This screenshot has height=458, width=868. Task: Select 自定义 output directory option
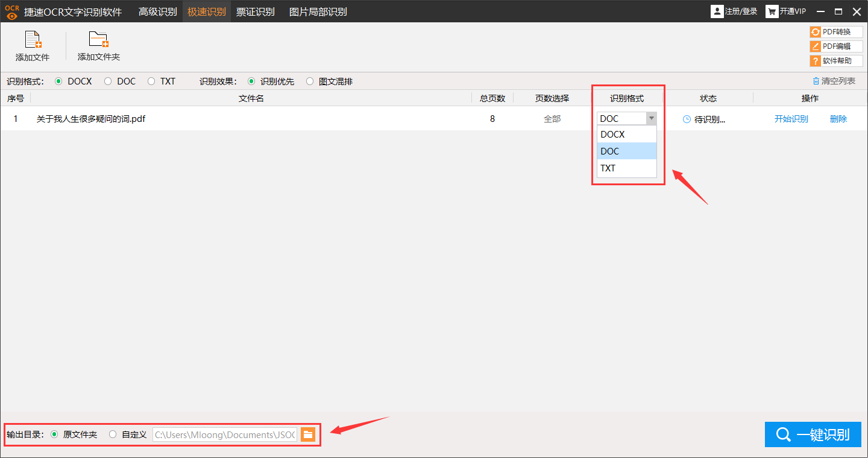click(113, 434)
